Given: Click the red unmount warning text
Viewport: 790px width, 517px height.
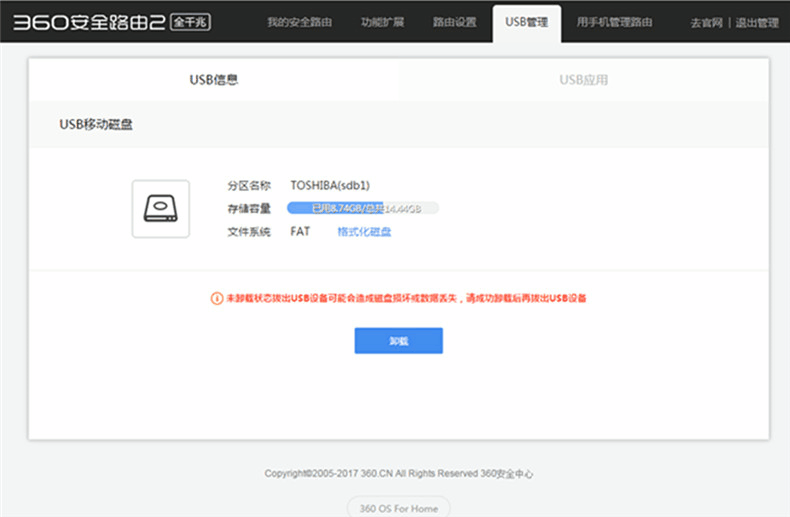Looking at the screenshot, I should tap(406, 298).
